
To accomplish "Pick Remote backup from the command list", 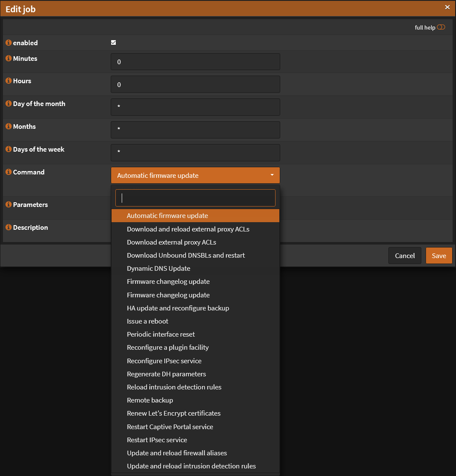I will pyautogui.click(x=150, y=400).
